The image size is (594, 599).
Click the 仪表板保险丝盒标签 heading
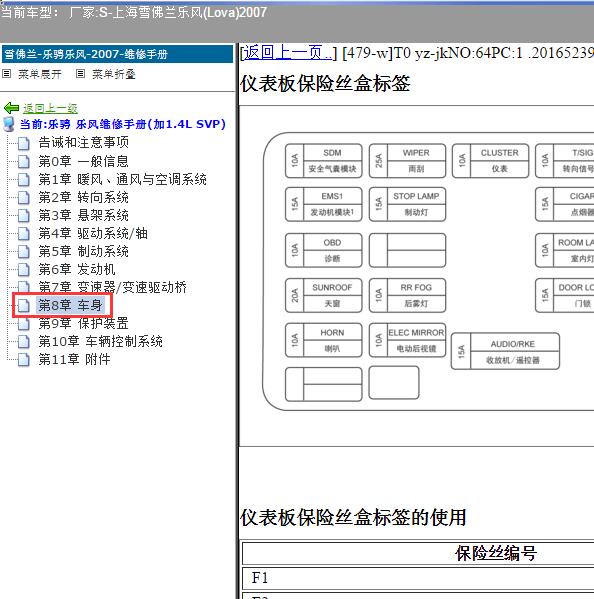click(x=325, y=83)
